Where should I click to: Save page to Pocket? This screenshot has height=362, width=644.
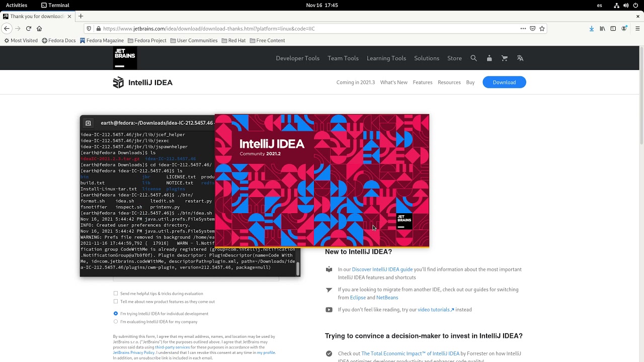tap(533, 29)
